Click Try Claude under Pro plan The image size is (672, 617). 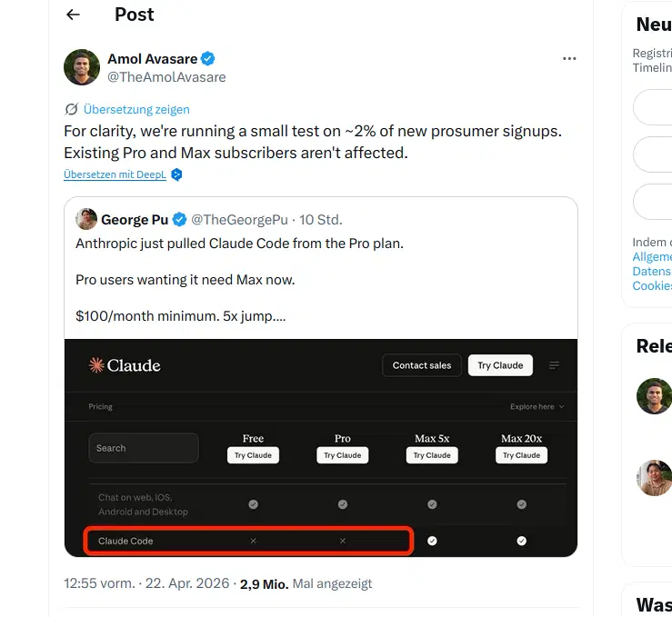coord(343,455)
